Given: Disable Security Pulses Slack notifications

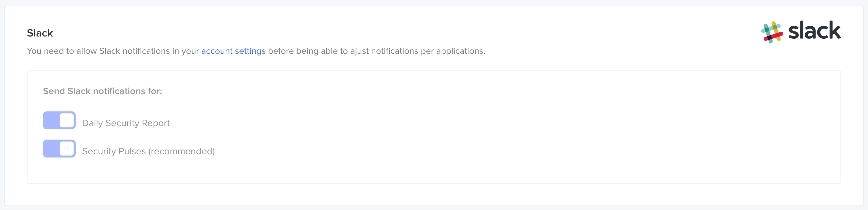Looking at the screenshot, I should tap(59, 149).
